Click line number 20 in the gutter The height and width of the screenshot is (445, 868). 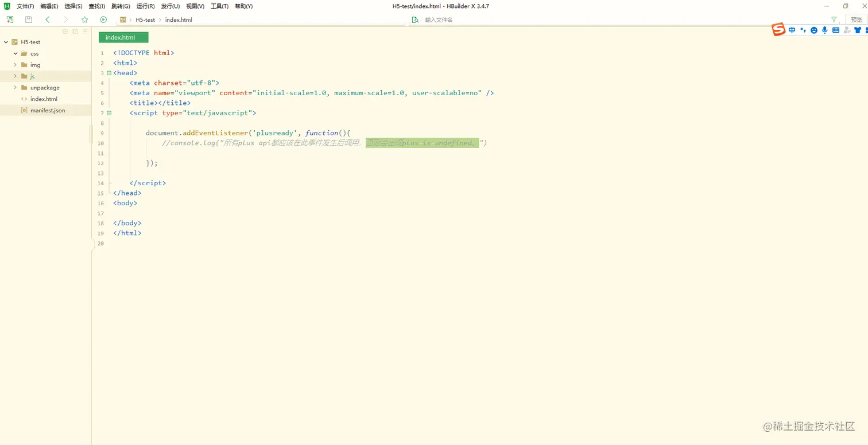coord(101,244)
